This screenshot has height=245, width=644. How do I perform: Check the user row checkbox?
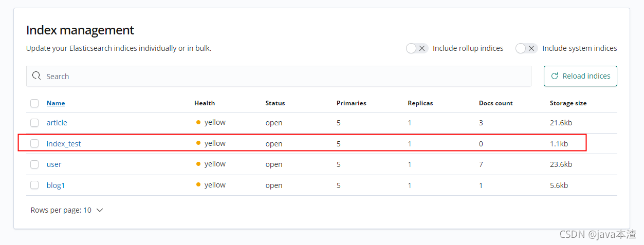34,164
